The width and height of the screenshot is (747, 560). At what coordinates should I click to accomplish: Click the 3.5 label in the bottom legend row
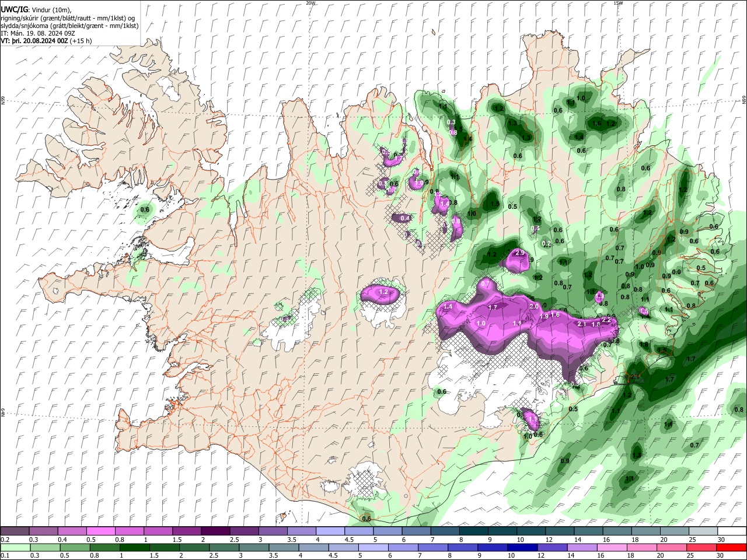pos(273,556)
